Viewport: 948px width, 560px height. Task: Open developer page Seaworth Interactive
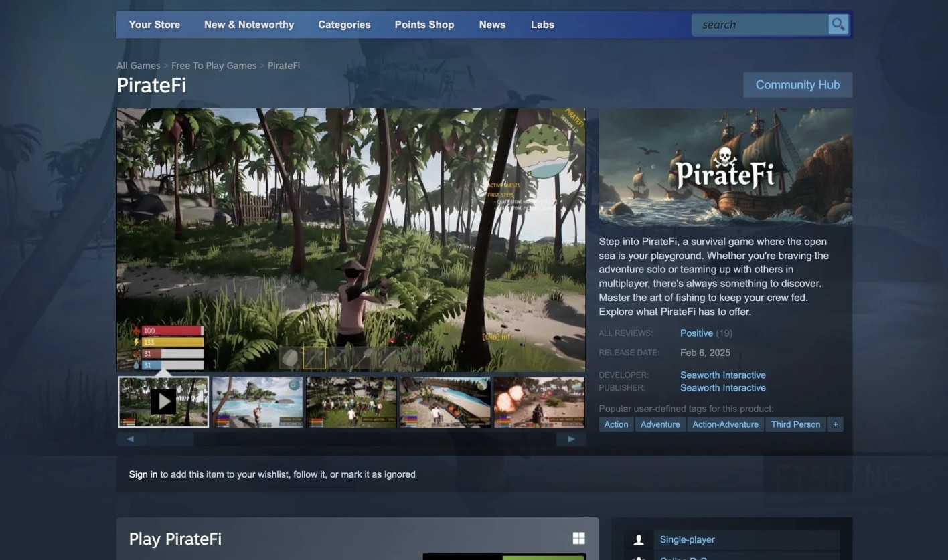point(722,375)
